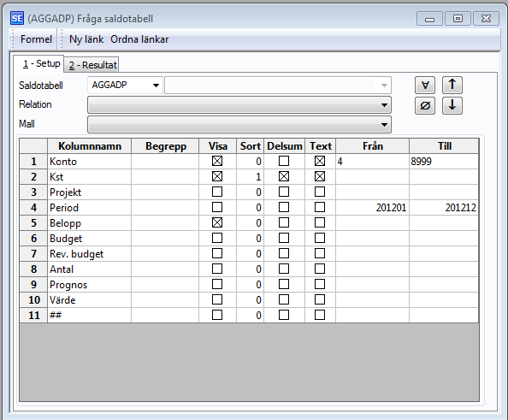Select the Period Från cell with 201201
Screen dimensions: 508x420
372,207
